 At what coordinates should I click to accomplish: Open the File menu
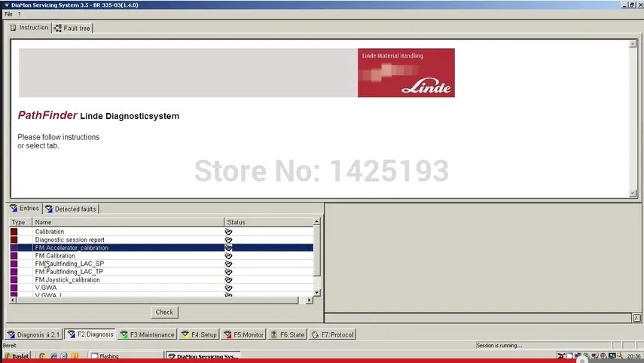pos(8,14)
